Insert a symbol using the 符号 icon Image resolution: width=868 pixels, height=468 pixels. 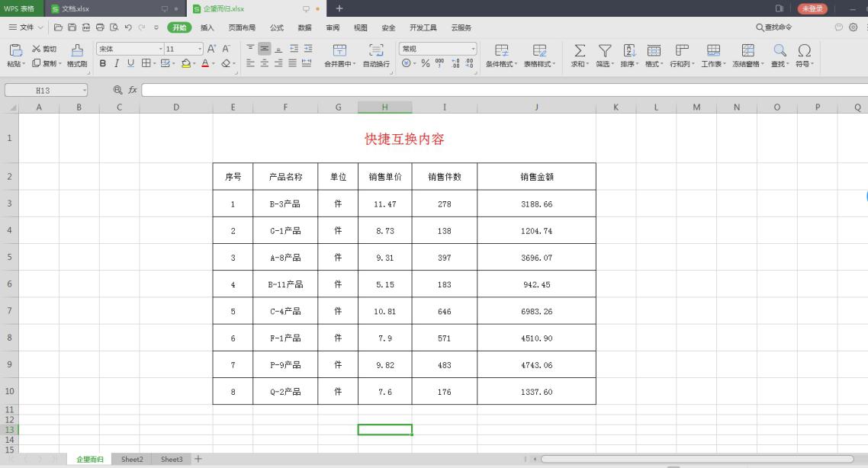click(x=804, y=53)
